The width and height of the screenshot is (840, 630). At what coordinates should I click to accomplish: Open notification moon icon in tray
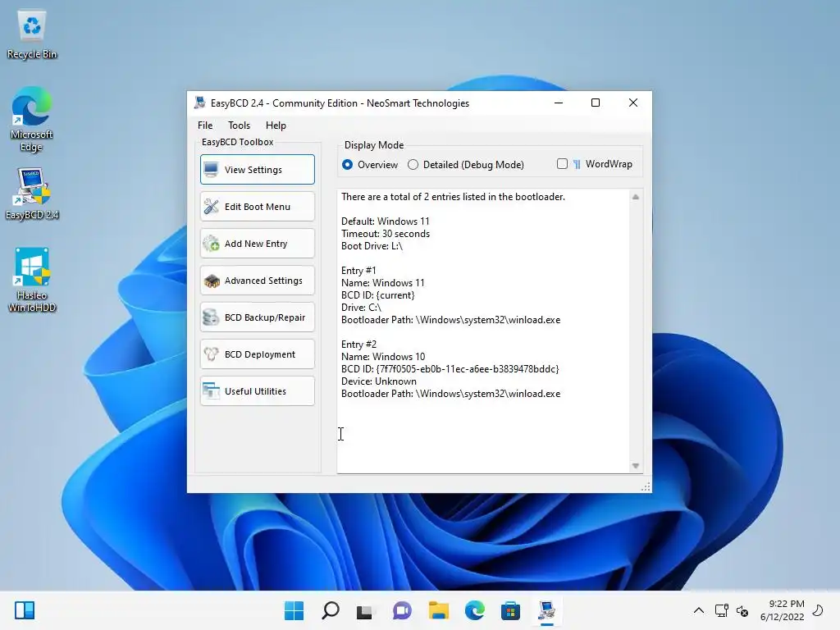click(818, 610)
